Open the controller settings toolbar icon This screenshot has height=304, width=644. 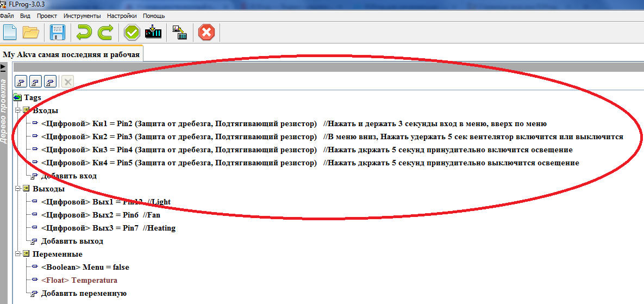pyautogui.click(x=179, y=33)
